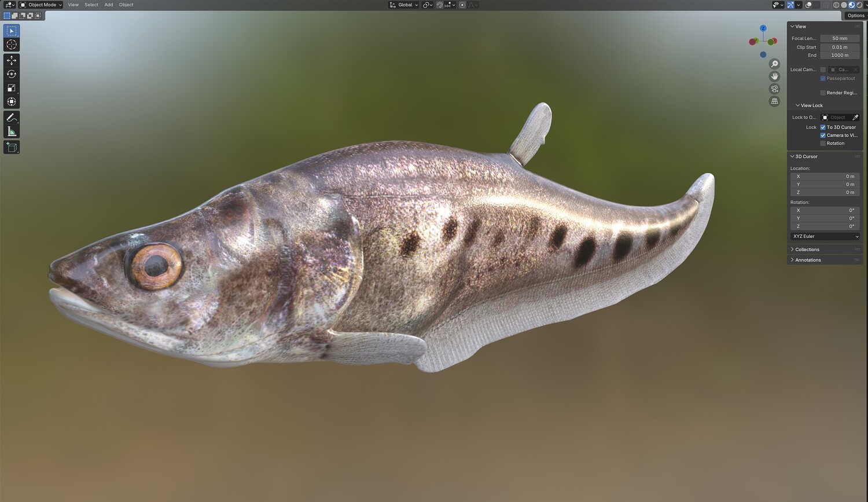Click the zoom magnifier viewport button
This screenshot has width=868, height=502.
(x=774, y=64)
